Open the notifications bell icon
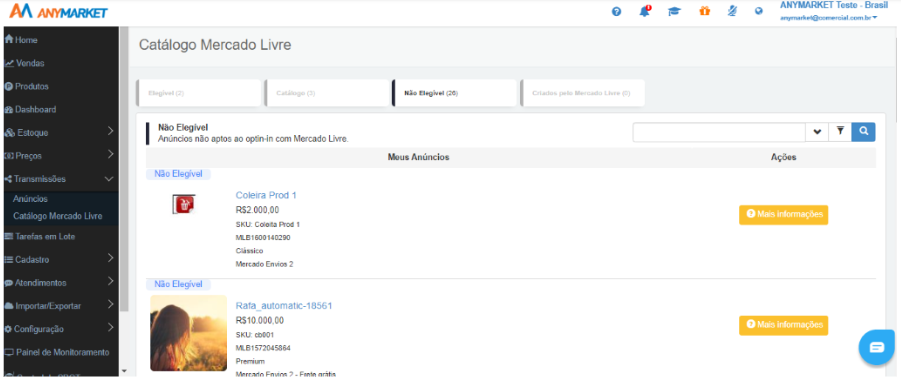Image resolution: width=901 pixels, height=378 pixels. tap(645, 11)
